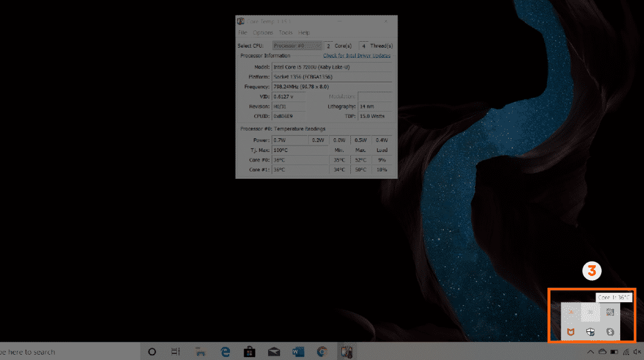Click Core #1 load value 10%

[382, 170]
